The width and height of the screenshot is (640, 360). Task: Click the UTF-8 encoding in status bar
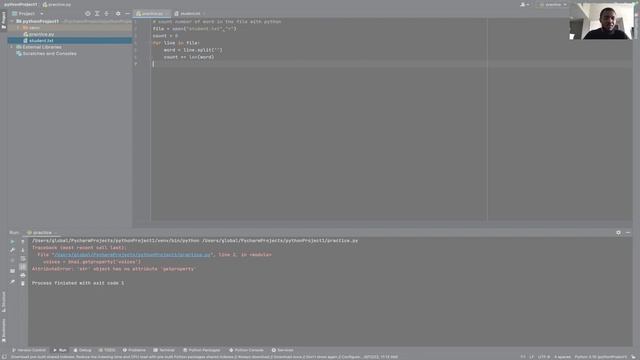(544, 357)
